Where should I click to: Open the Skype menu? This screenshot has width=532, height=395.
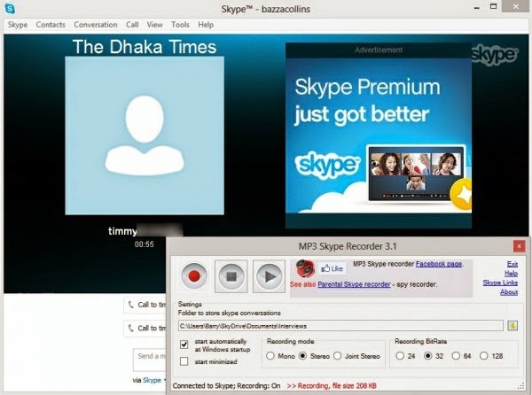tap(18, 25)
